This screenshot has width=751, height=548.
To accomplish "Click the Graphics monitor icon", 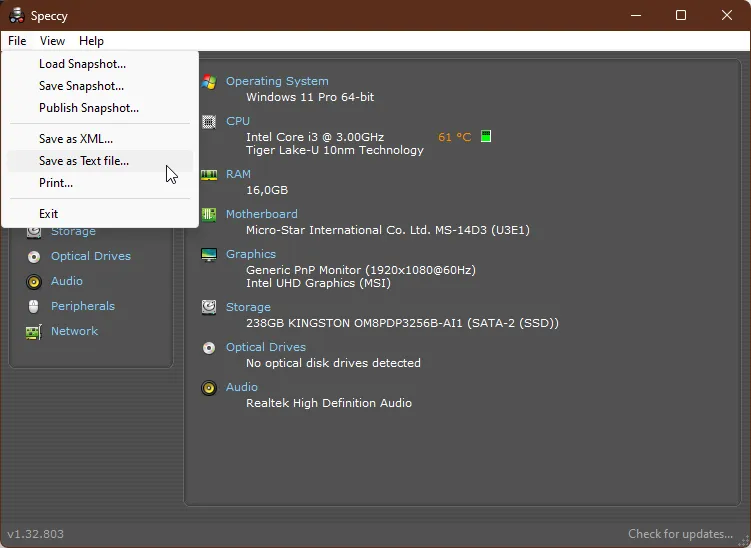I will pyautogui.click(x=209, y=255).
